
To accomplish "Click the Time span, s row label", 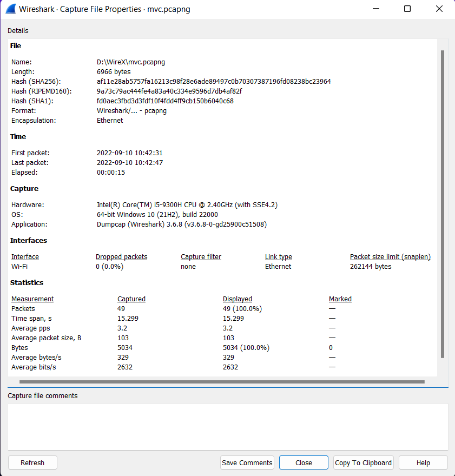I will coord(31,318).
